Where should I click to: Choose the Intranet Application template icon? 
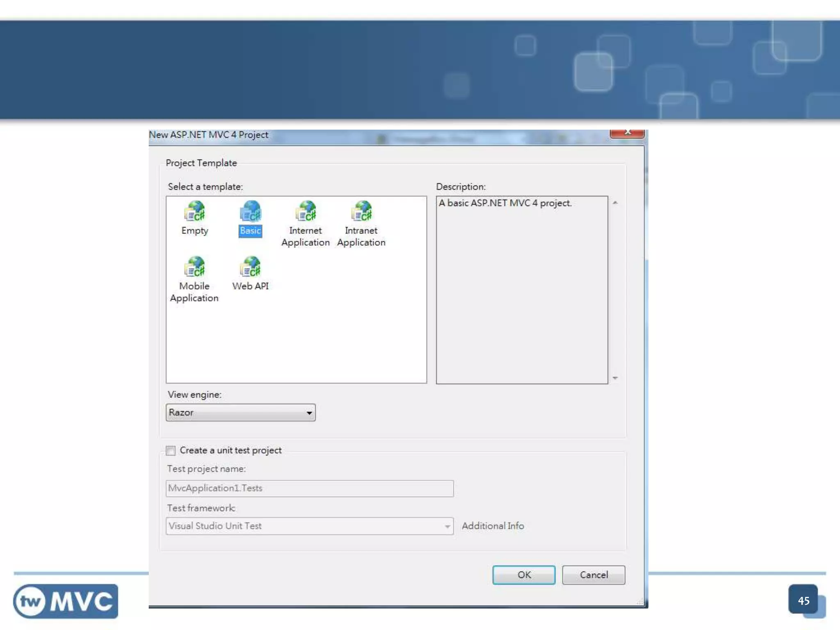tap(361, 211)
